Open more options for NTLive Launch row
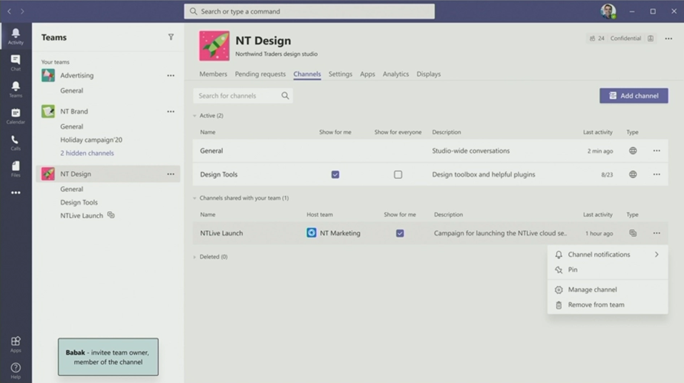 [657, 233]
